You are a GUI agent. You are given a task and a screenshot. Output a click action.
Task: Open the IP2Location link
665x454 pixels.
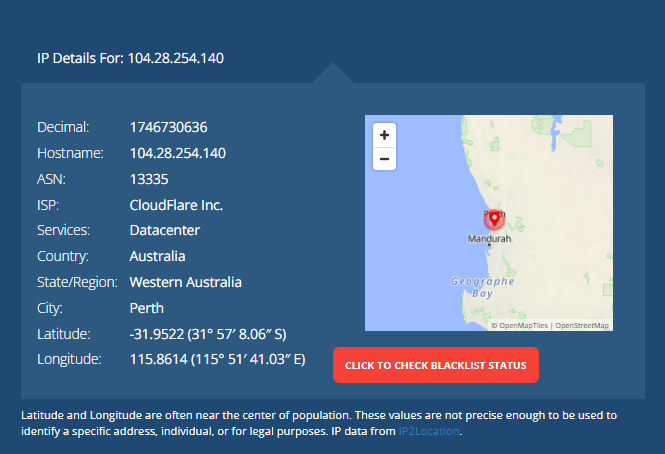coord(429,431)
